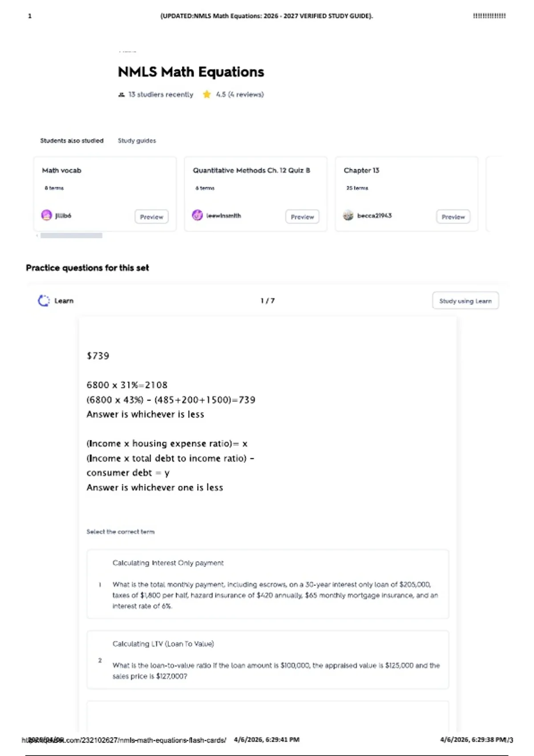Preview Quantitative Methods Ch. 12 Quiz B
Screen dimensions: 534x756
pyautogui.click(x=303, y=217)
